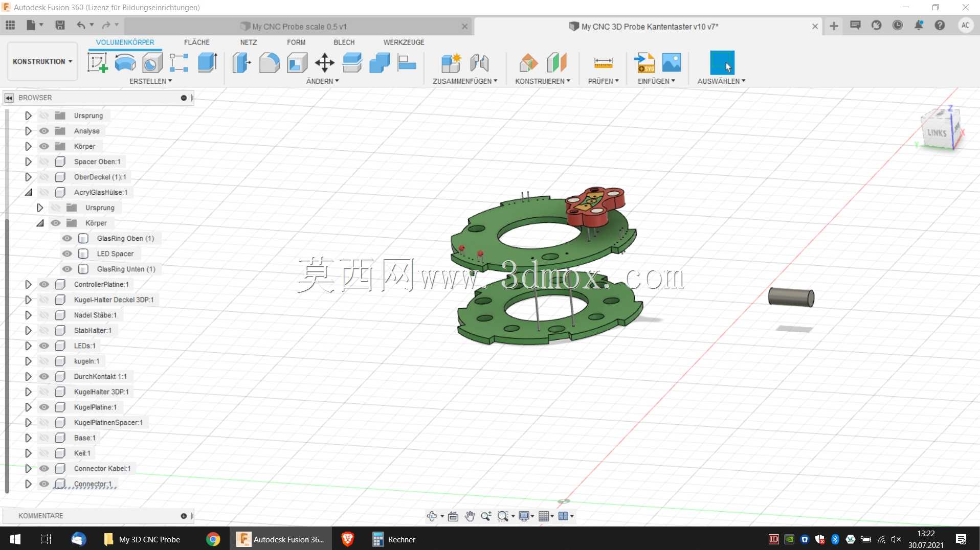This screenshot has height=550, width=980.
Task: Activate the Move/Copy tool icon
Action: pyautogui.click(x=324, y=62)
